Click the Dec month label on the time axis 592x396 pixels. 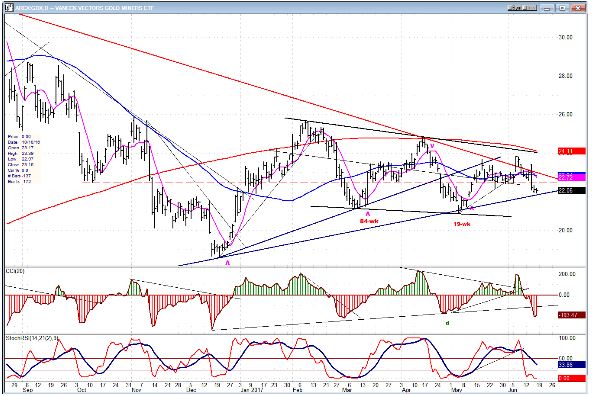(x=192, y=390)
